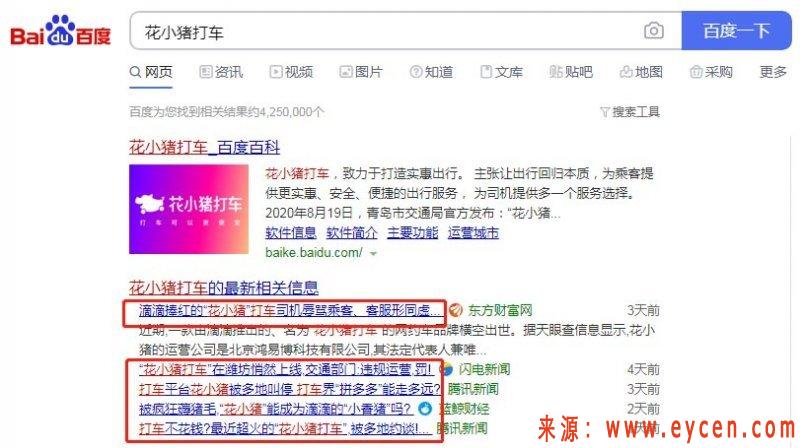Open the 知道 tab
This screenshot has height=448, width=800.
tap(431, 72)
